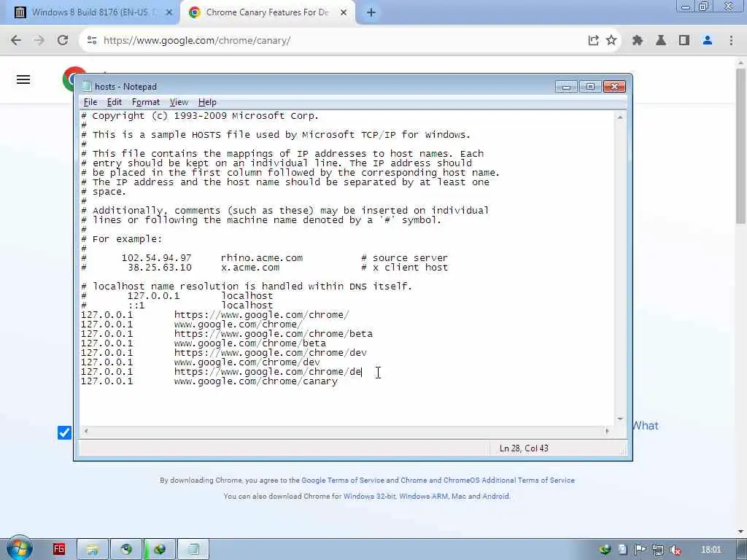Click line '127.0.0.1 www.google.com/chrome/canary'
This screenshot has width=747, height=560.
click(x=209, y=381)
